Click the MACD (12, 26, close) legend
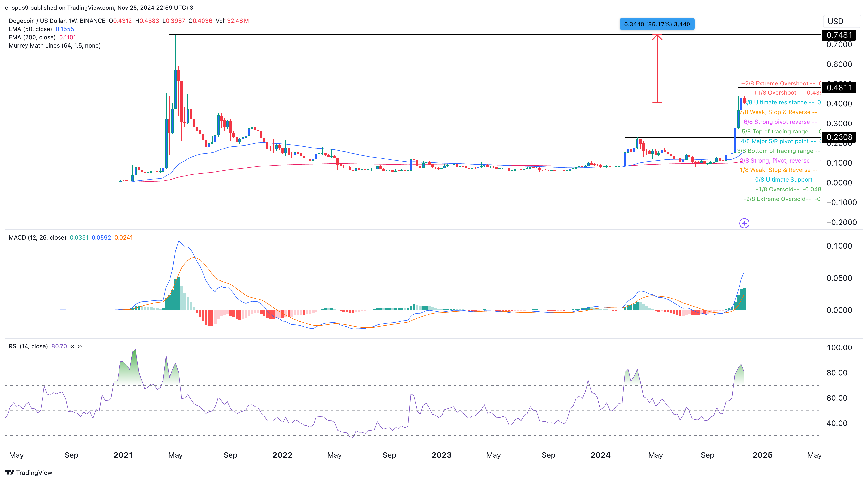 point(37,238)
